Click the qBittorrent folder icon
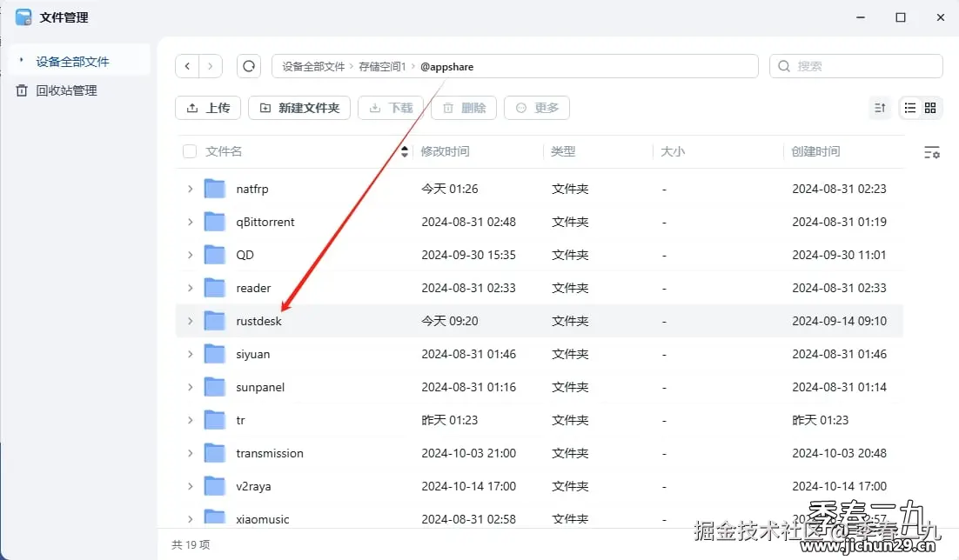 [x=215, y=222]
